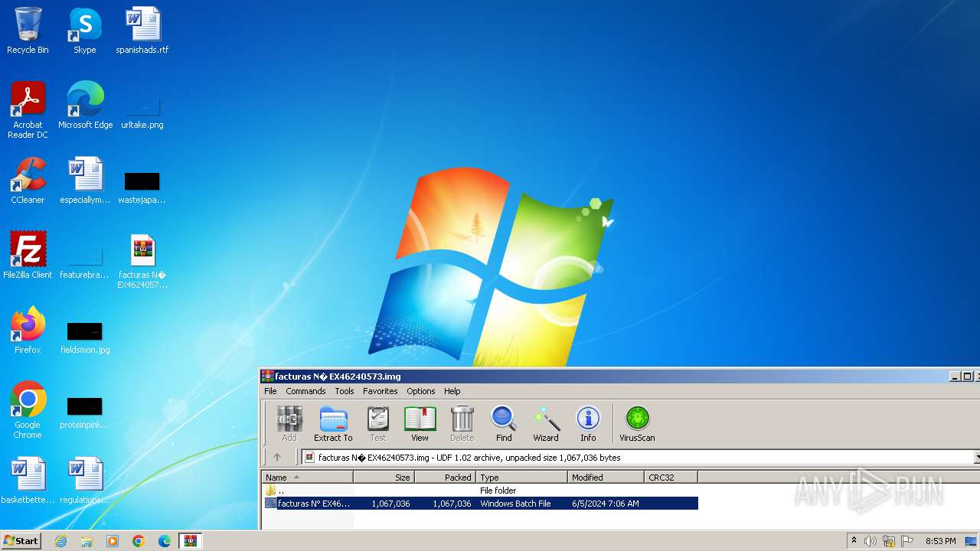Select the facturas N° EX4624057... archive on desktop

coord(142,260)
